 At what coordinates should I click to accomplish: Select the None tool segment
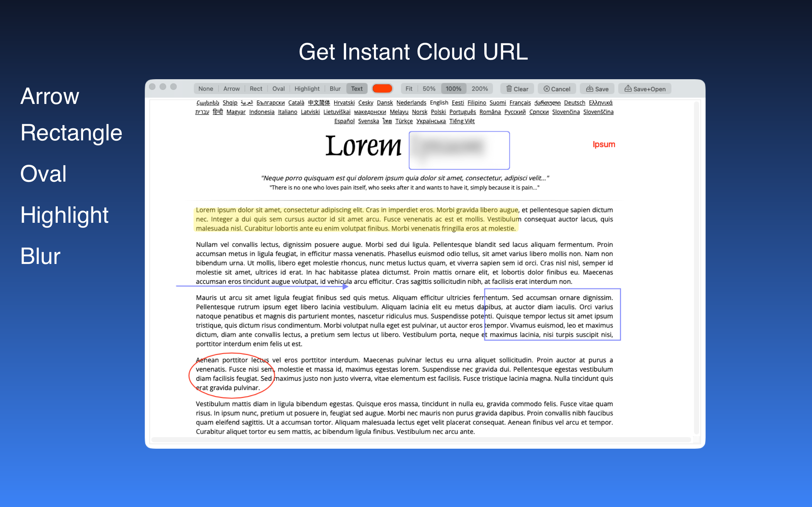click(x=205, y=89)
